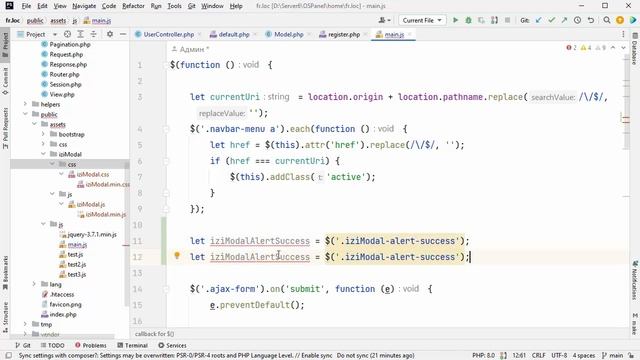Click the Stop process icon
The height and width of the screenshot is (360, 640).
tap(507, 20)
